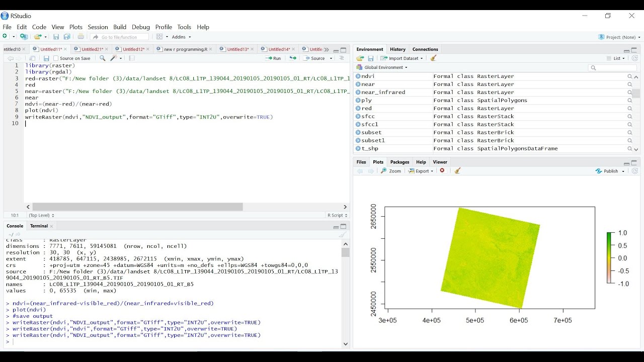This screenshot has width=644, height=362.
Task: Switch to the Packages tab
Action: coord(399,162)
